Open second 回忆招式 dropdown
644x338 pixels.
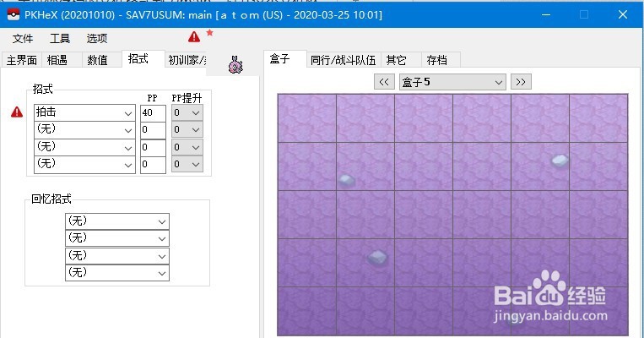tap(117, 238)
